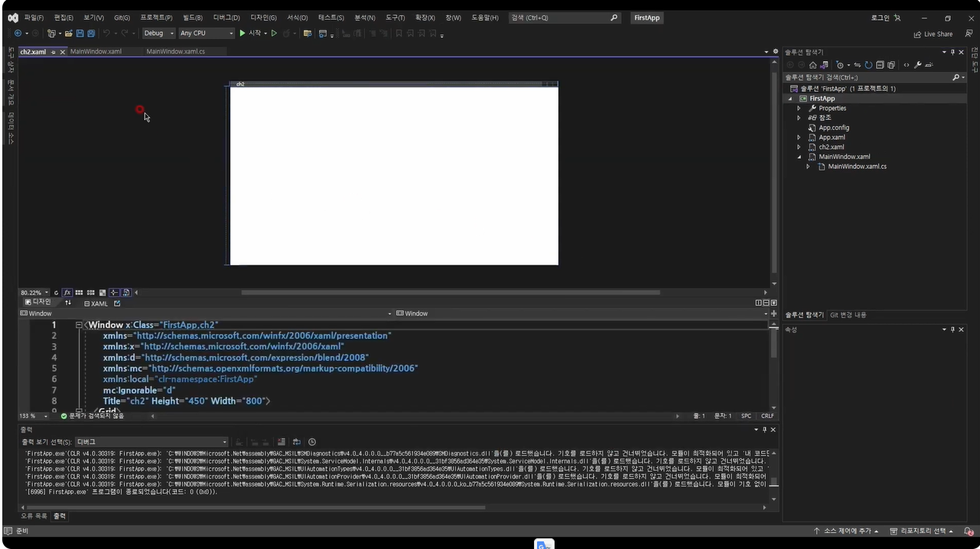Open the Git(G) menu
This screenshot has width=980, height=549.
point(122,18)
